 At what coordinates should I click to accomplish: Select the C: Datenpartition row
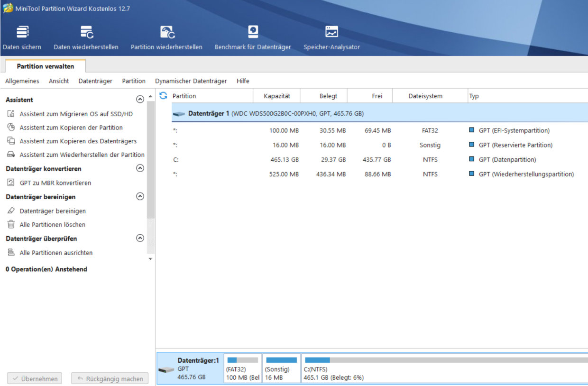379,160
